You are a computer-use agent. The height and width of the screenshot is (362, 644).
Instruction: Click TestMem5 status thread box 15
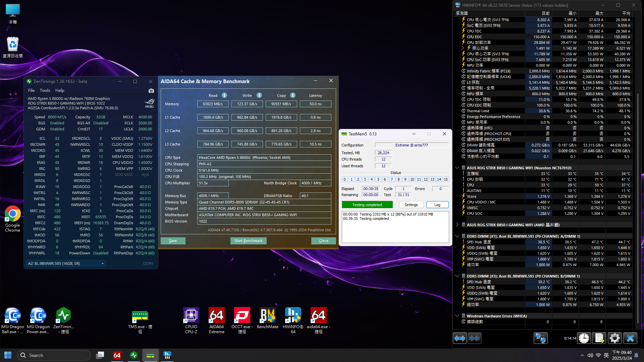pyautogui.click(x=446, y=179)
